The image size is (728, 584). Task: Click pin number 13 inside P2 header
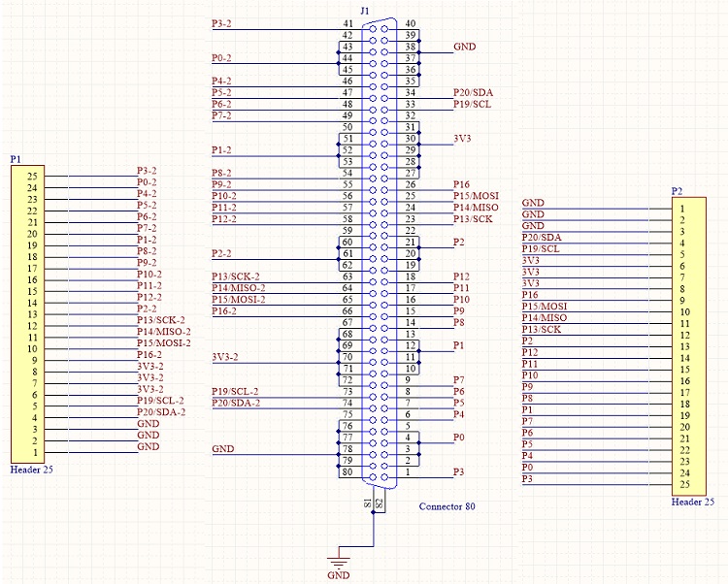coord(685,347)
